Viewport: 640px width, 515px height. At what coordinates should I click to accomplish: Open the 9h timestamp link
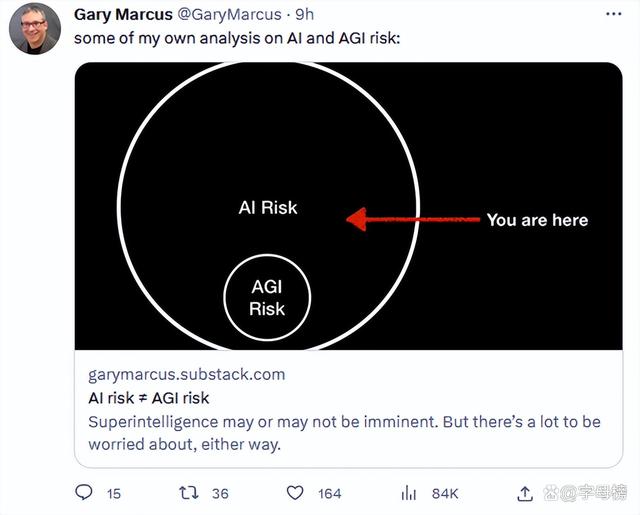click(304, 15)
